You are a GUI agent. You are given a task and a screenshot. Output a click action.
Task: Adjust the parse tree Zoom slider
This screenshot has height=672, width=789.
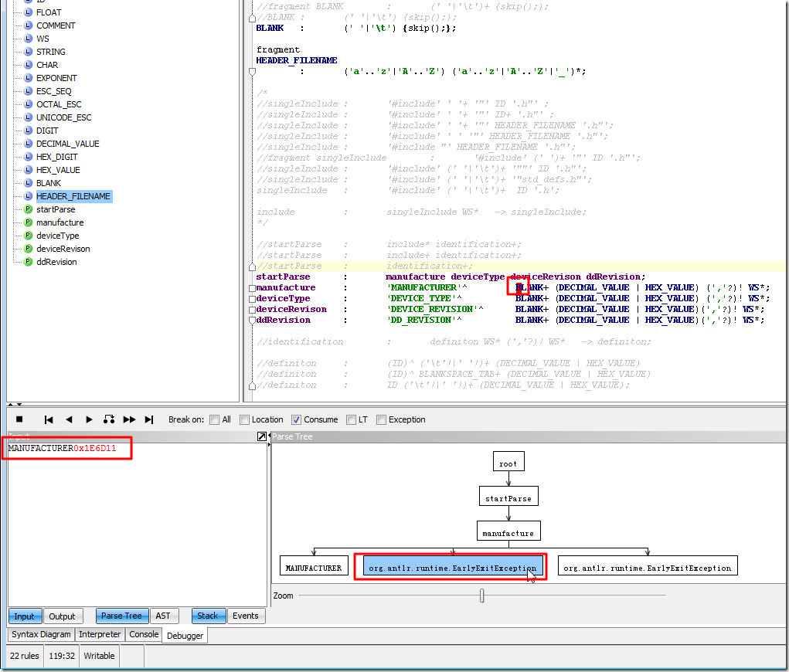click(482, 596)
